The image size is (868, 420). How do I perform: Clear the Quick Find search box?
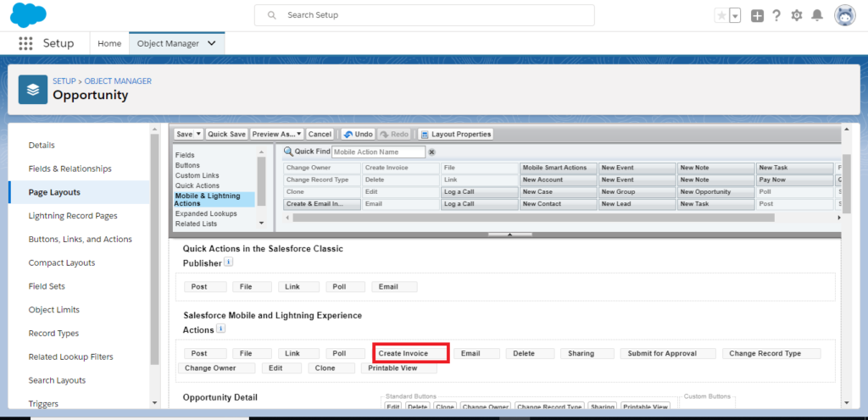click(x=431, y=152)
